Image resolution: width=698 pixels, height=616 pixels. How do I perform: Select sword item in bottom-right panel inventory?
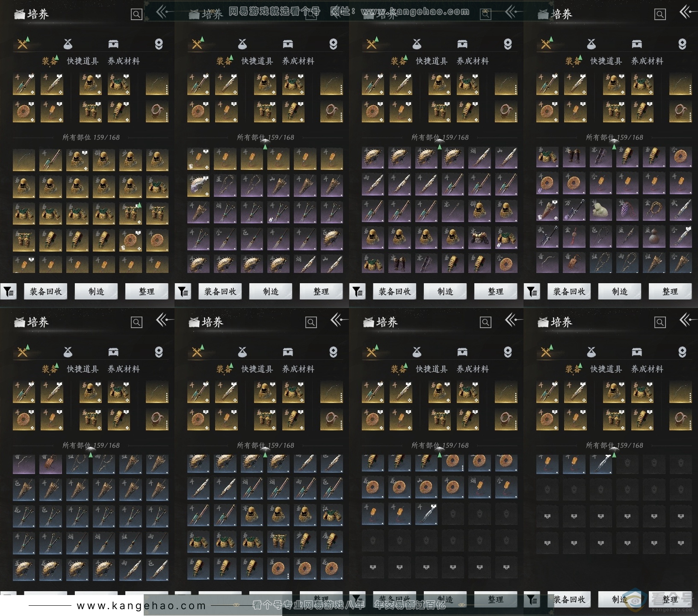click(x=600, y=464)
